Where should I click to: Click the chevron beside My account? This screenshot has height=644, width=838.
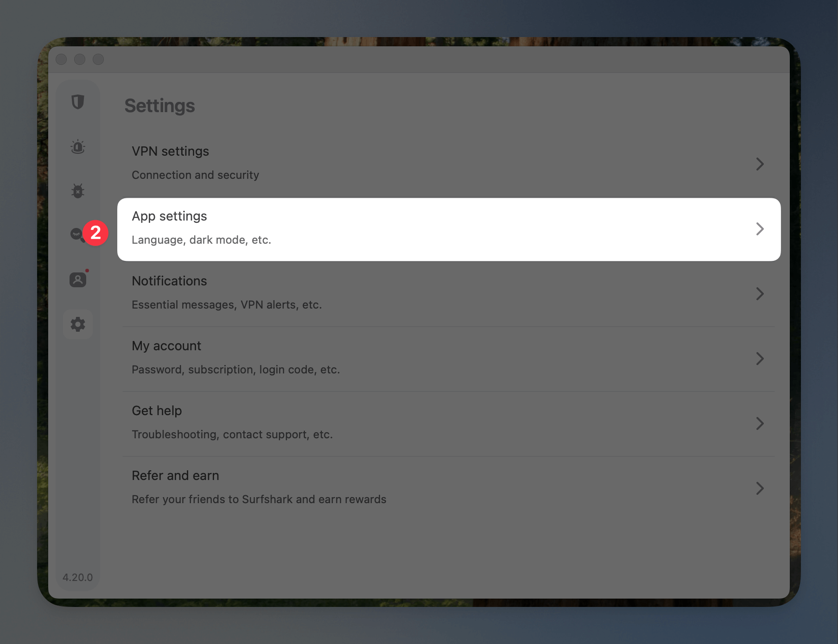tap(760, 359)
